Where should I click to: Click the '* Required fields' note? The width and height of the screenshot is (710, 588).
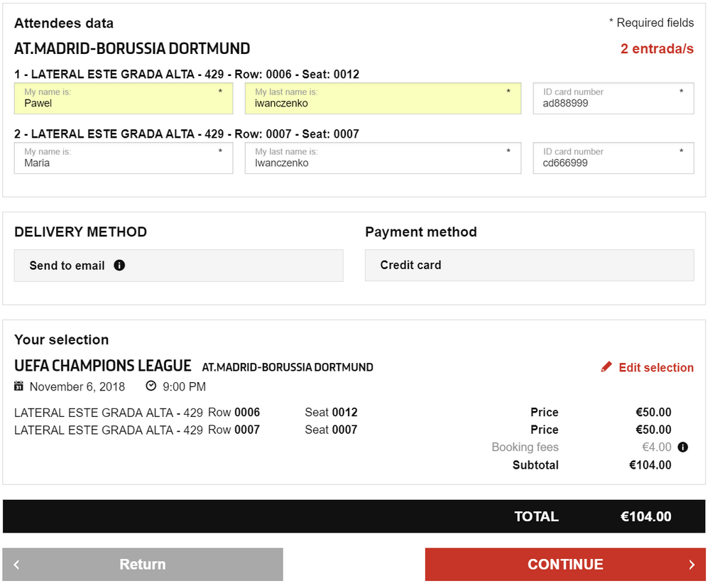click(651, 23)
